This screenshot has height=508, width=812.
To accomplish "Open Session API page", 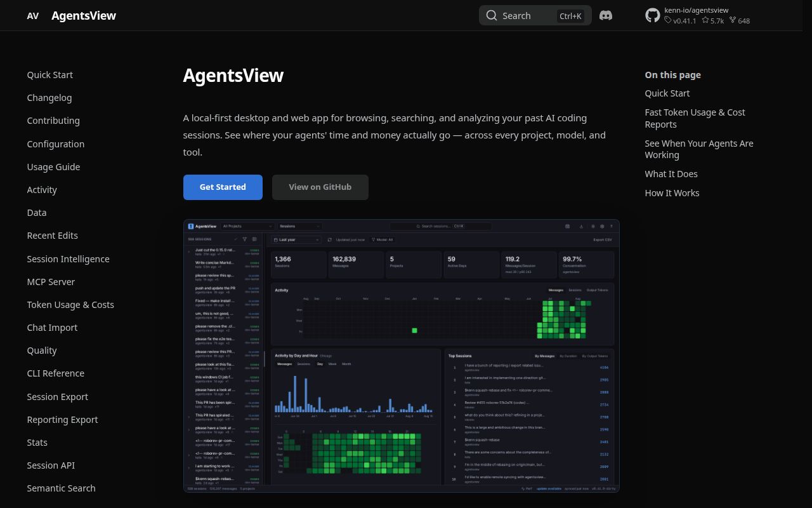I will point(51,465).
